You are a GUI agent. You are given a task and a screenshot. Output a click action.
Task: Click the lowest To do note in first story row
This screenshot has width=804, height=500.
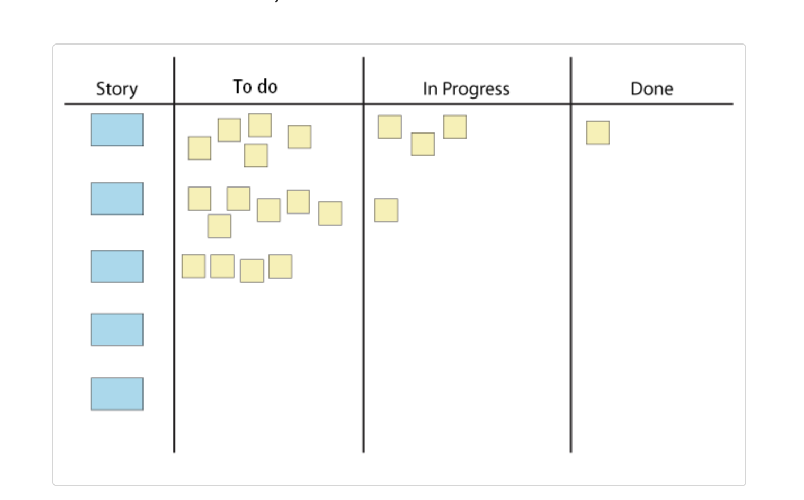pos(256,155)
